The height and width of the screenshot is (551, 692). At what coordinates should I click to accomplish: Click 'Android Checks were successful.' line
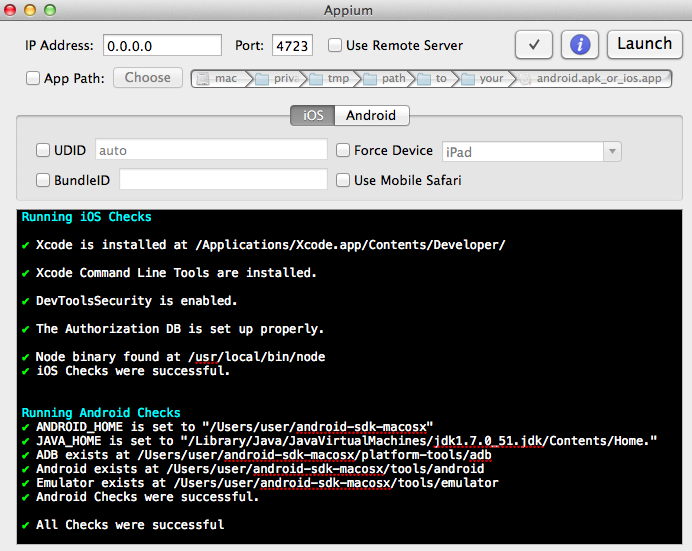click(140, 497)
